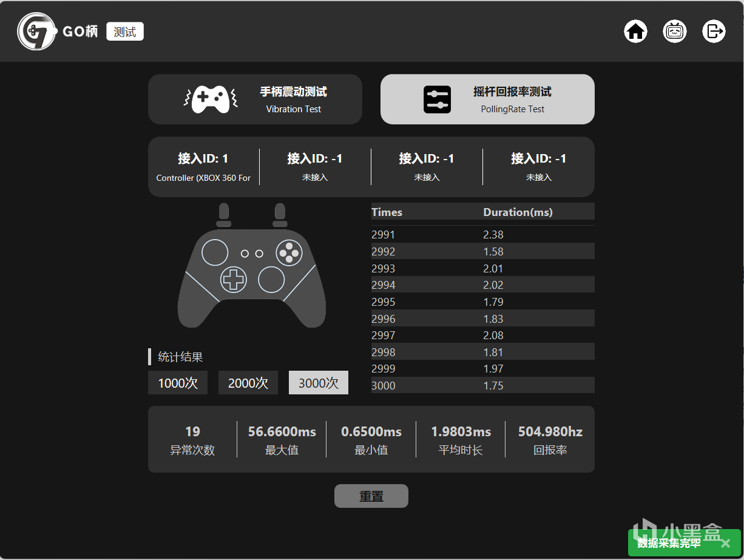Click the left joystick on controller diagram
The image size is (744, 560).
click(x=215, y=252)
